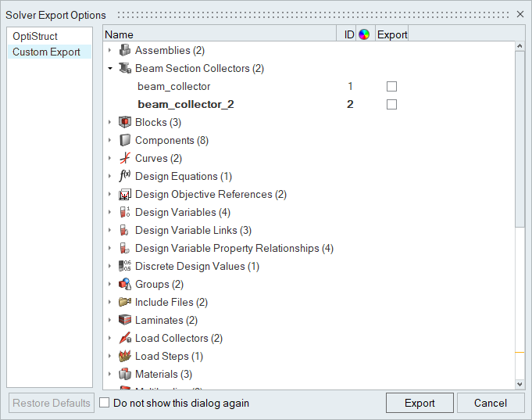Screen dimensions: 532x420
Task: Click the Curves icon
Action: point(124,159)
